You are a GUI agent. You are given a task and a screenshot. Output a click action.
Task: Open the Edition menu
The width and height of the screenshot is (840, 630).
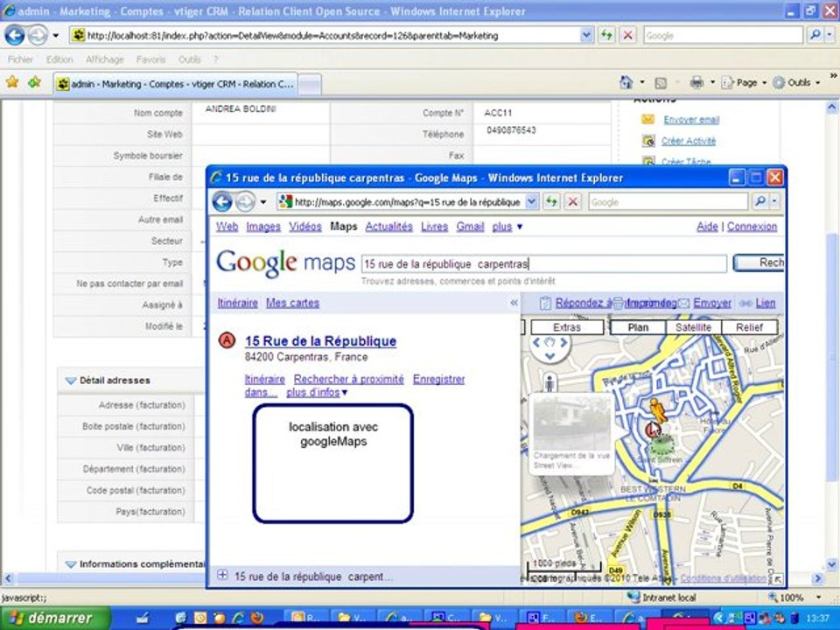click(x=59, y=59)
